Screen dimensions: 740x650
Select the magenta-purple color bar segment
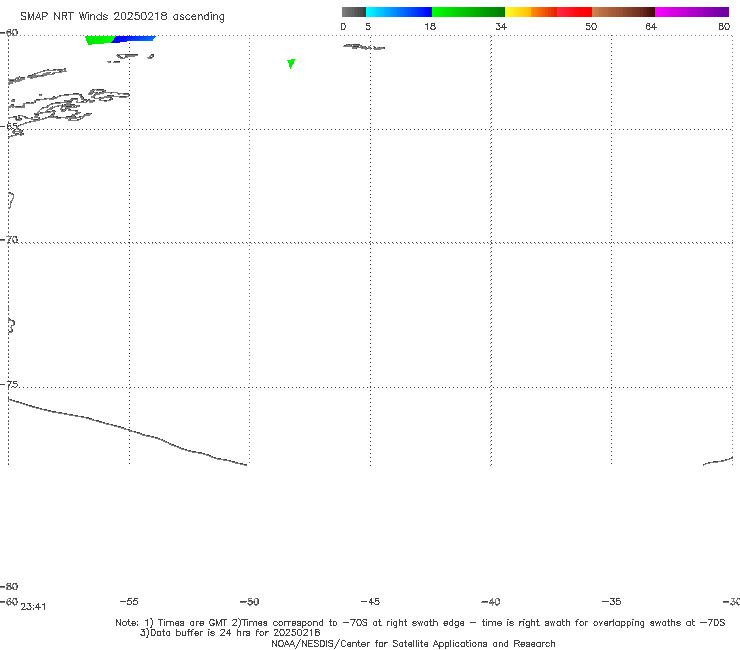[692, 12]
